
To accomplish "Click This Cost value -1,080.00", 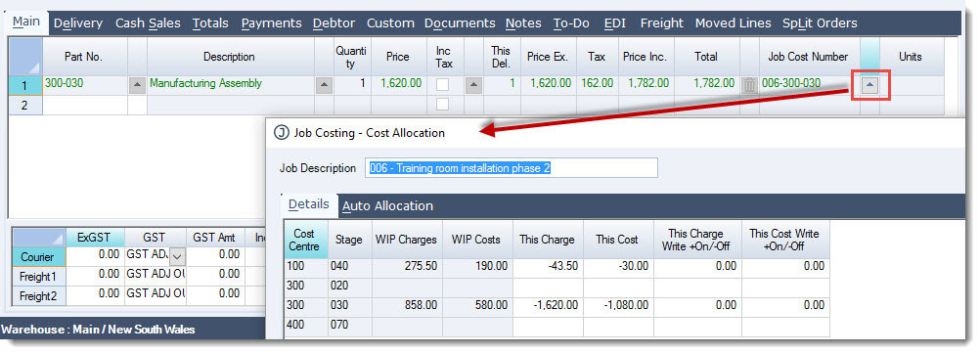I will 619,306.
